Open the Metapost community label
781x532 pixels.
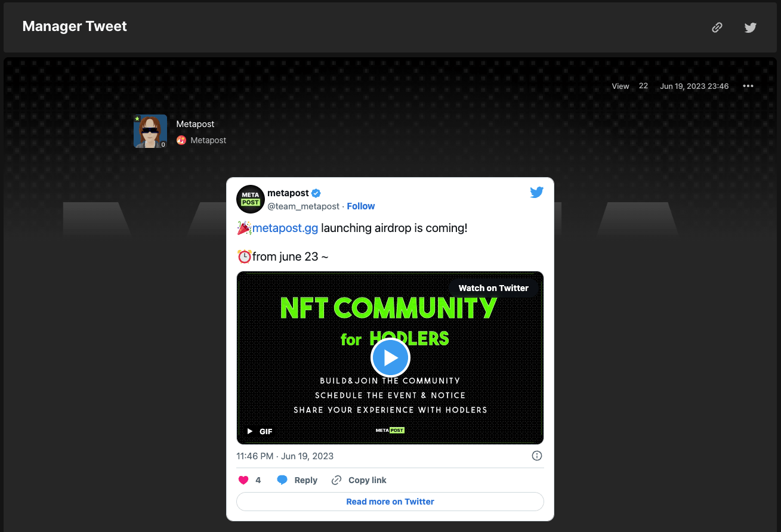click(x=208, y=140)
